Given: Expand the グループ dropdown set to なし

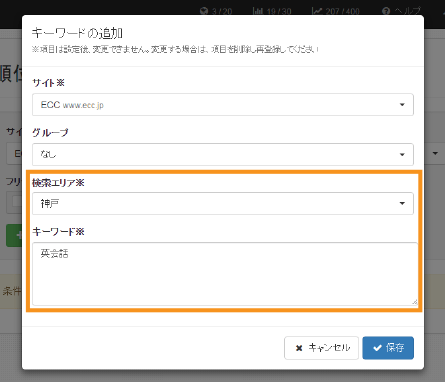Looking at the screenshot, I should pyautogui.click(x=223, y=154).
